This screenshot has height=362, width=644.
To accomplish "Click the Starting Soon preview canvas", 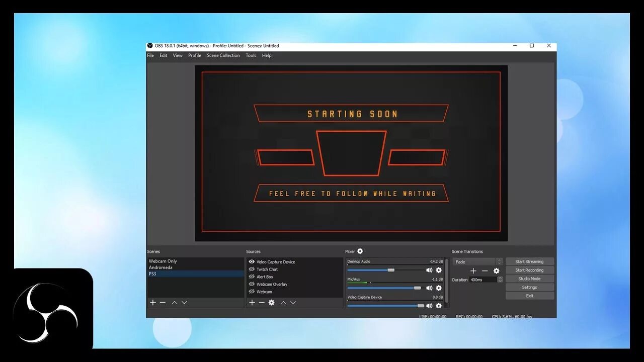I will pyautogui.click(x=351, y=153).
